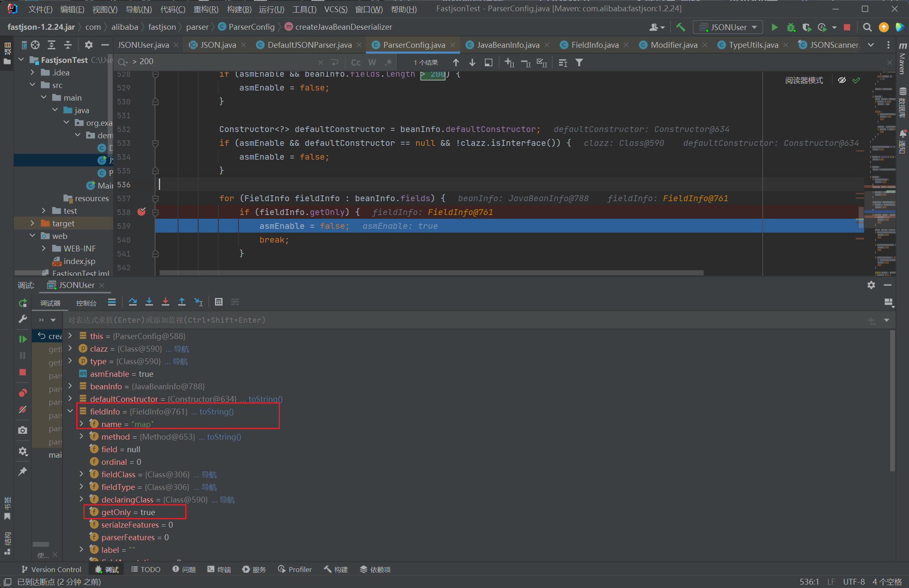Click the Step Over debug icon
909x588 pixels.
(133, 302)
